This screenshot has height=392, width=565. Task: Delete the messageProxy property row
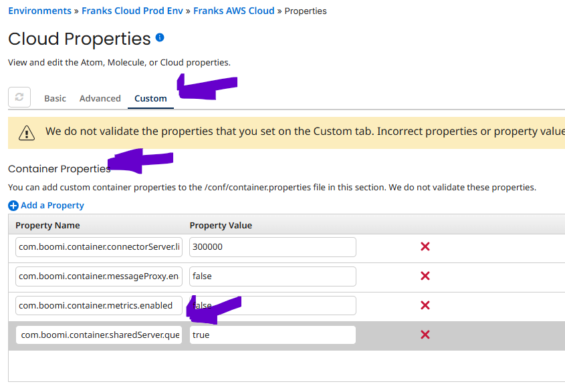[425, 276]
